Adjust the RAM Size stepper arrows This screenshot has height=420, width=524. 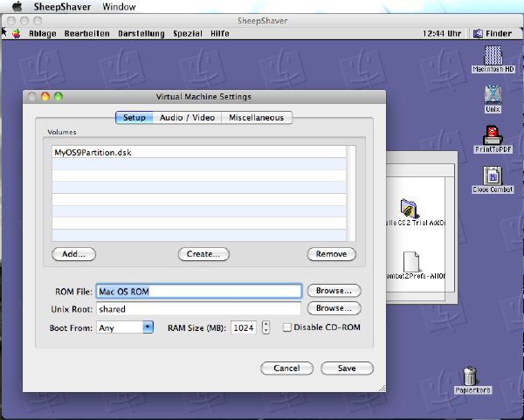click(x=265, y=327)
